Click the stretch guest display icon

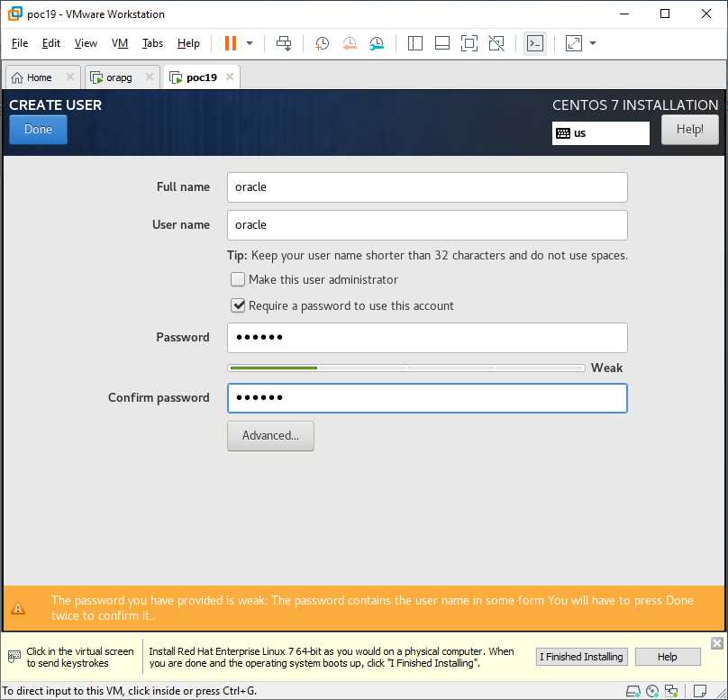(574, 43)
